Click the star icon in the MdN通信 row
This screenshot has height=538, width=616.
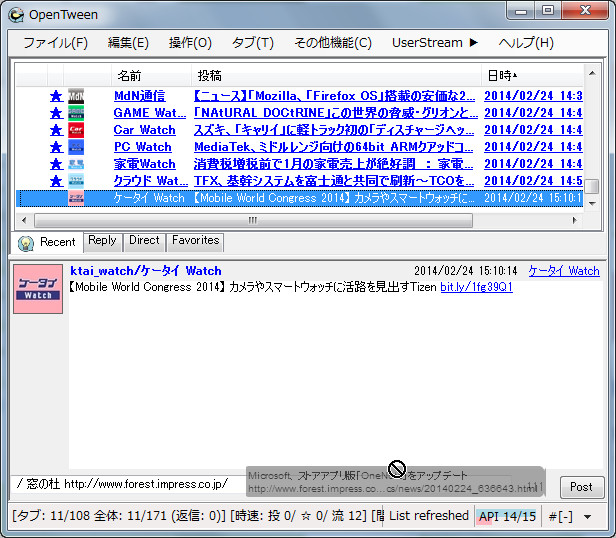[x=56, y=96]
